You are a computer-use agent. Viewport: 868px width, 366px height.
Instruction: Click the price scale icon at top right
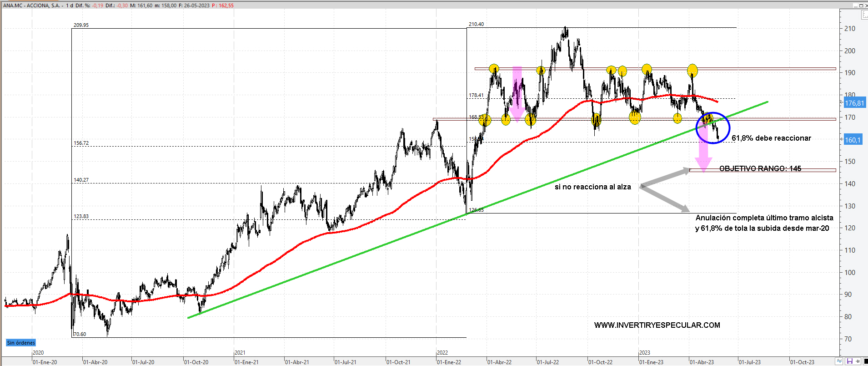[864, 15]
